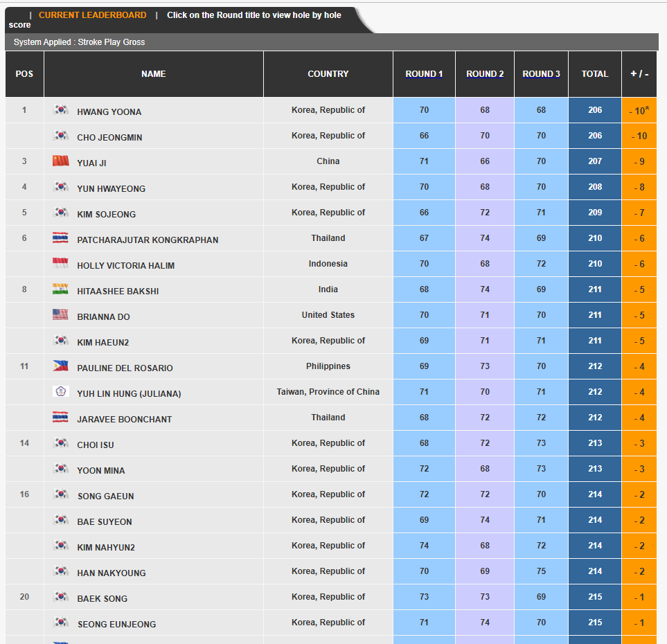Click Kim Sojeong's Round 1 score cell

424,213
